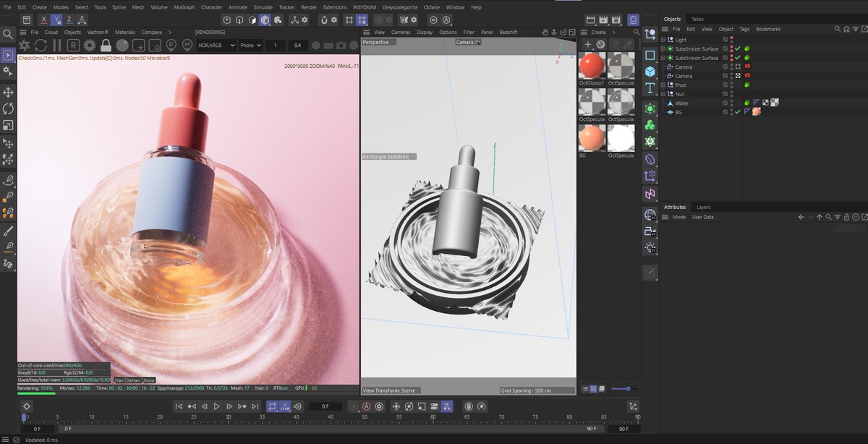The image size is (868, 444).
Task: Select the Move tool in left palette
Action: pos(8,93)
